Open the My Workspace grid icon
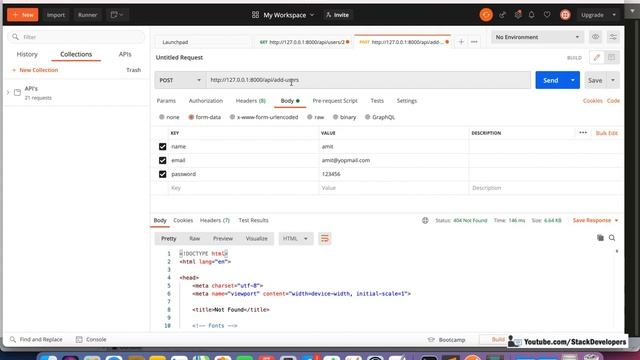The image size is (640, 360). (256, 15)
